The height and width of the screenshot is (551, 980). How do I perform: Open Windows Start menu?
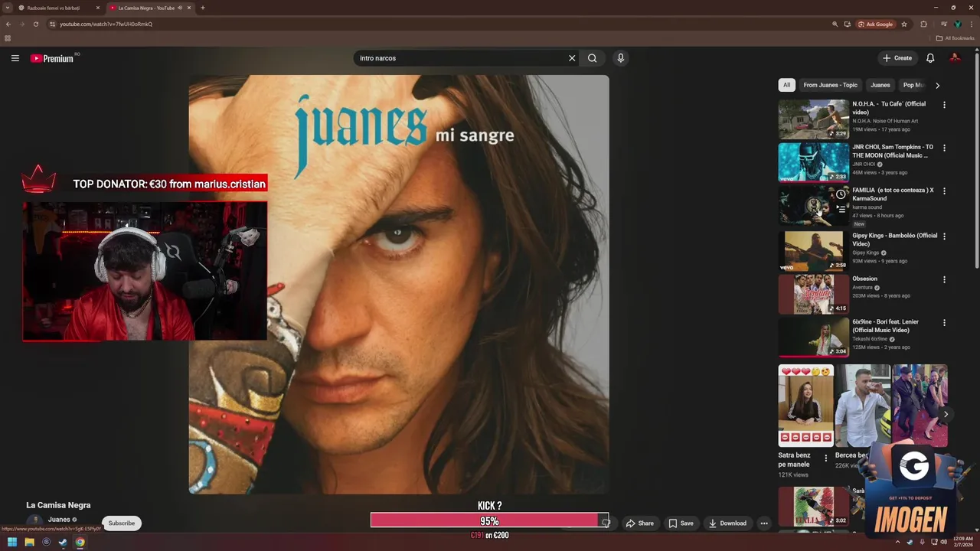[x=12, y=543]
